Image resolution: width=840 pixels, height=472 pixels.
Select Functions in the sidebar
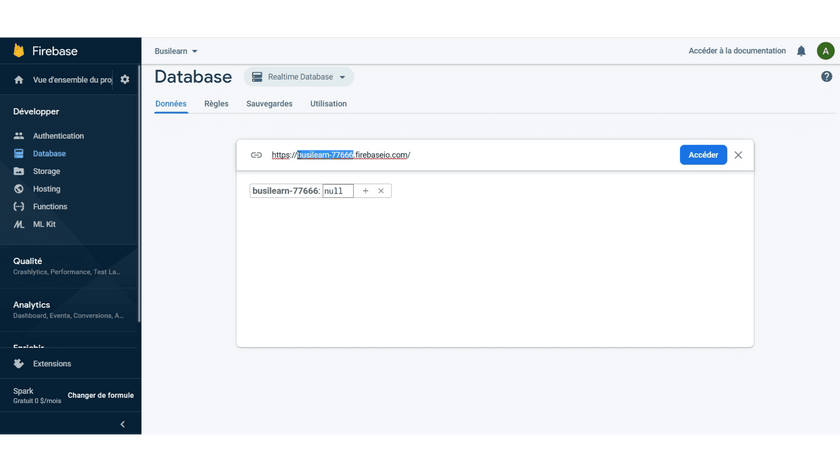[x=50, y=207]
